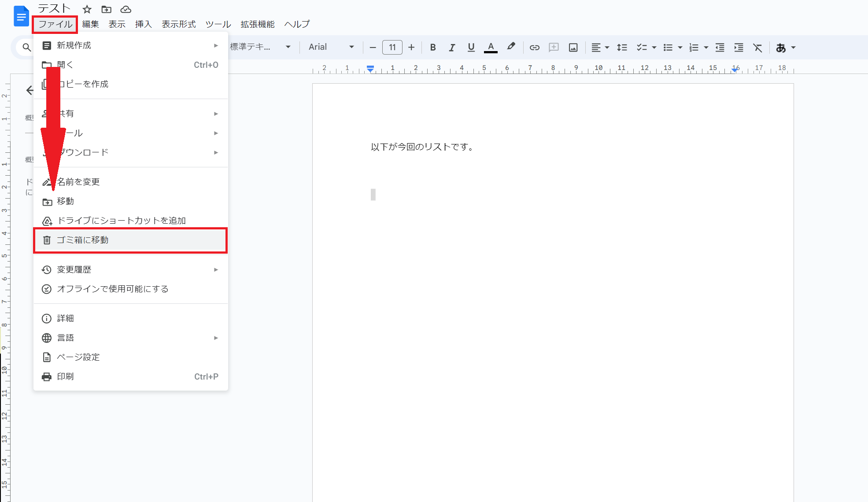Click the increase indent icon
868x502 pixels.
[739, 48]
